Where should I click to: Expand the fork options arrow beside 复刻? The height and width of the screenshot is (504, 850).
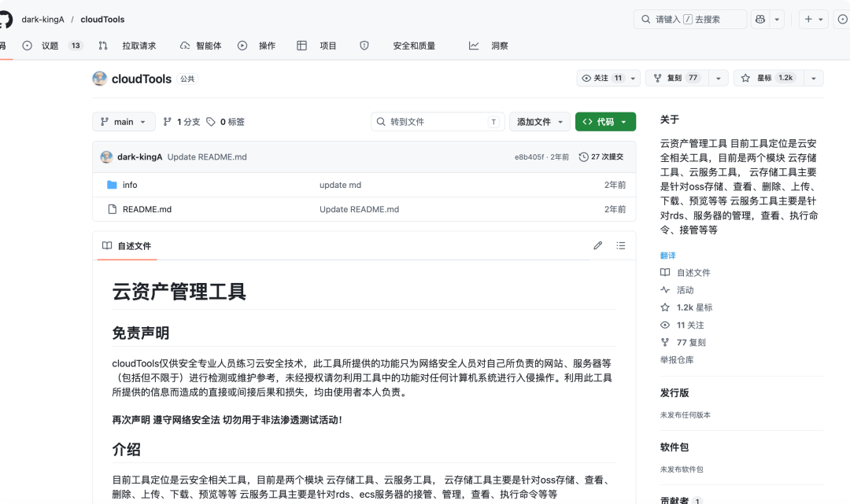tap(719, 78)
